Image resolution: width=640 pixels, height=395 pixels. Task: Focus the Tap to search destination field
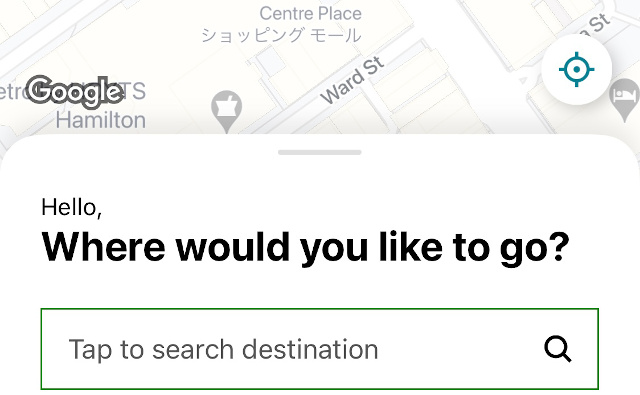pos(320,349)
